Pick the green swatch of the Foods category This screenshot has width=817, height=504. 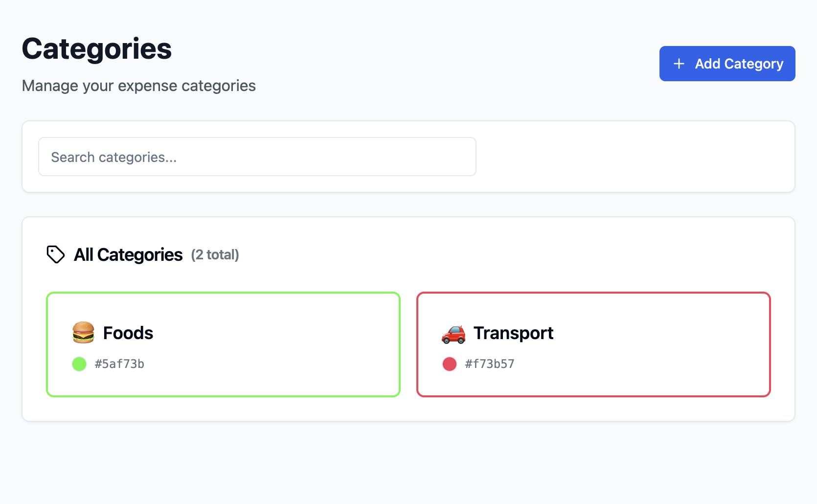[x=79, y=364]
